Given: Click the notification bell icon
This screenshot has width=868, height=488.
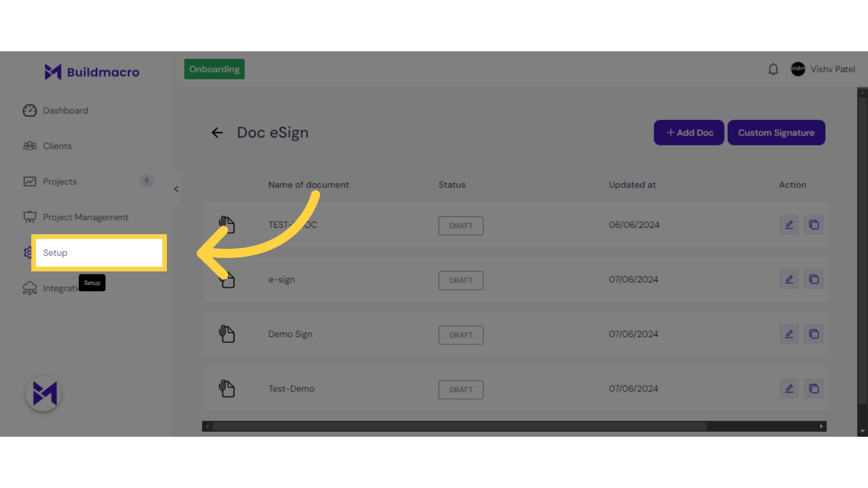Looking at the screenshot, I should 773,69.
